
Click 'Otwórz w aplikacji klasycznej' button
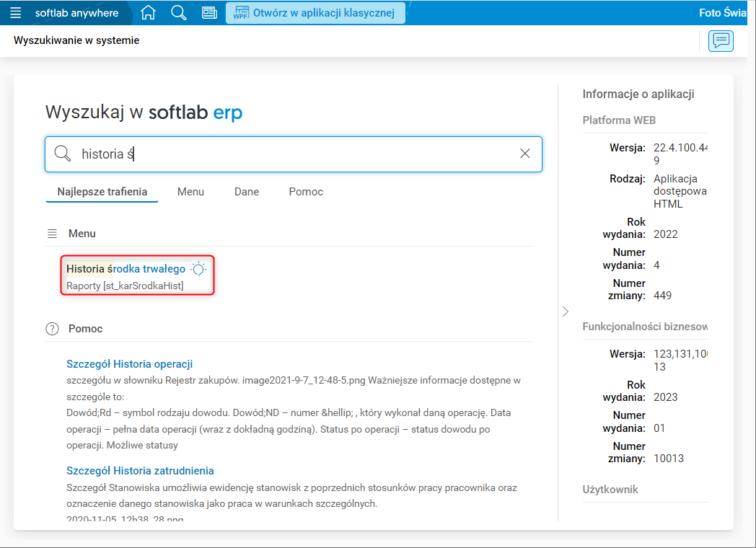click(x=315, y=13)
